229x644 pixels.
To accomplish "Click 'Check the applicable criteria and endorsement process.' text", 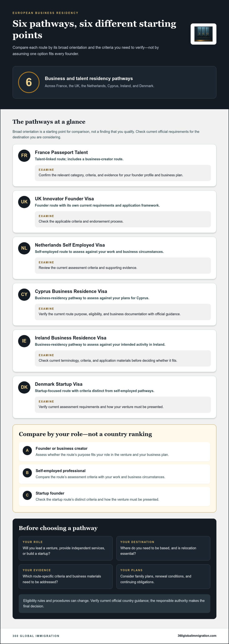I will [x=81, y=221].
